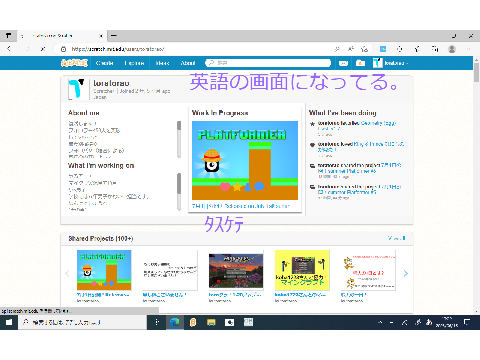Screen dimensions: 480x360
Task: Open the Scratch messages envelope icon
Action: click(x=343, y=63)
